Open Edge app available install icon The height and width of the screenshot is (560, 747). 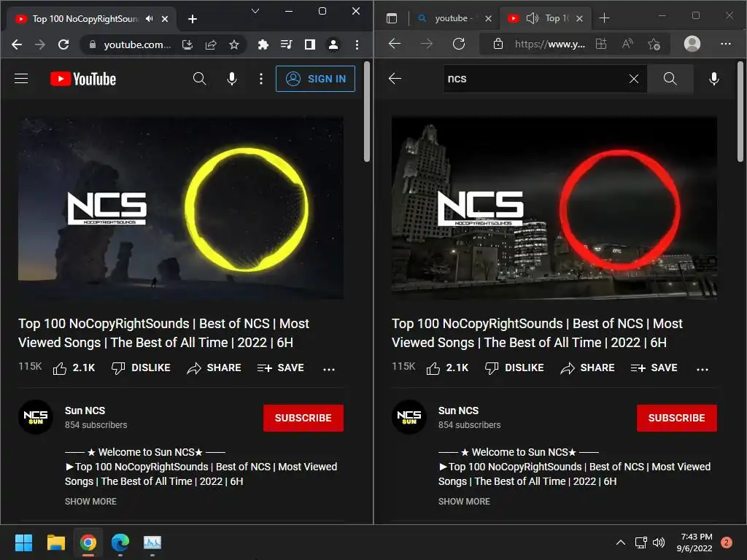tap(601, 44)
